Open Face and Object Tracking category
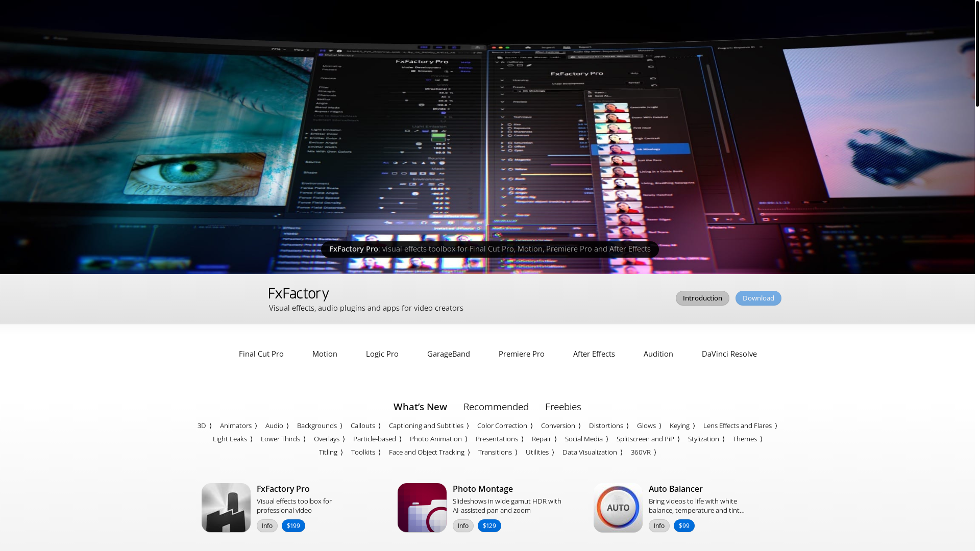The height and width of the screenshot is (551, 980). coord(429,453)
